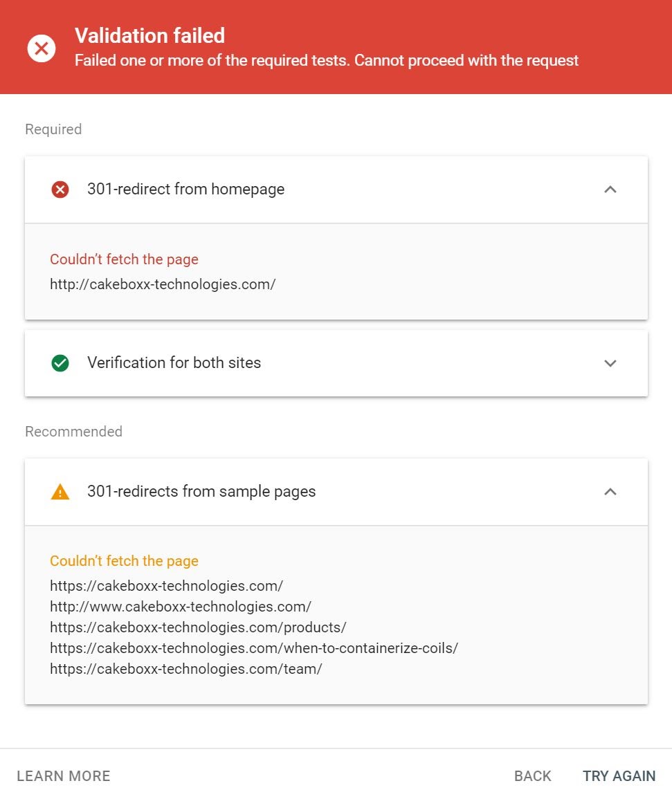Click the red error icon beside 301-redirect from homepage
The width and height of the screenshot is (672, 799).
pos(60,190)
